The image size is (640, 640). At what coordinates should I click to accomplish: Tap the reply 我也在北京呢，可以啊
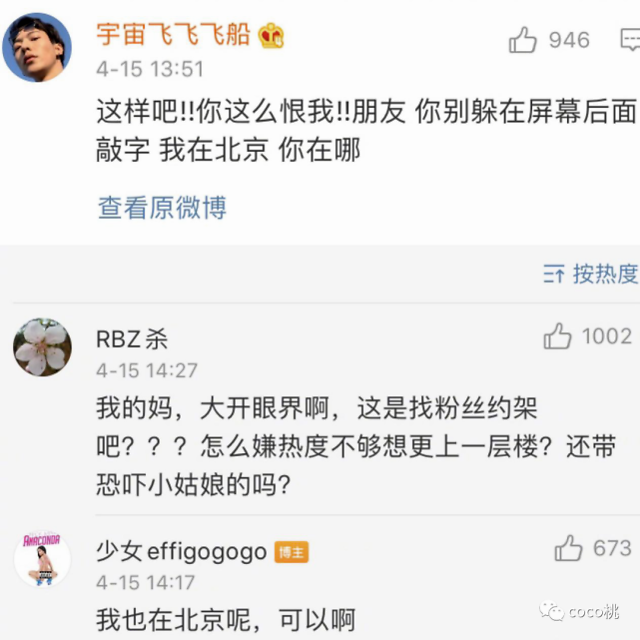[x=225, y=619]
